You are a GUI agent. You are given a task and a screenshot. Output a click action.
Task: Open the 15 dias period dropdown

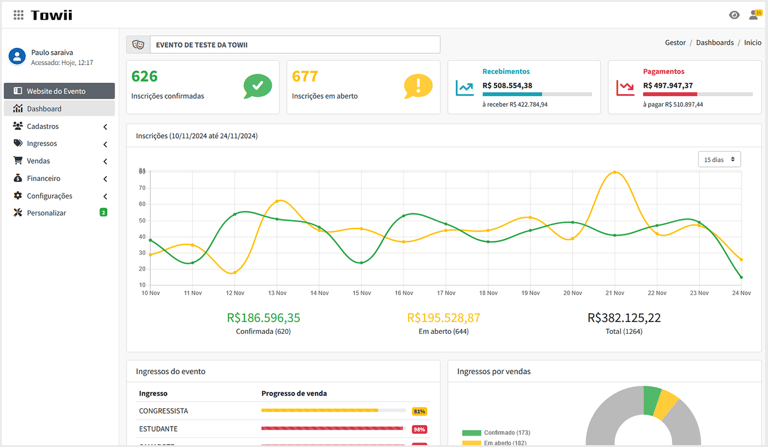[x=719, y=160]
